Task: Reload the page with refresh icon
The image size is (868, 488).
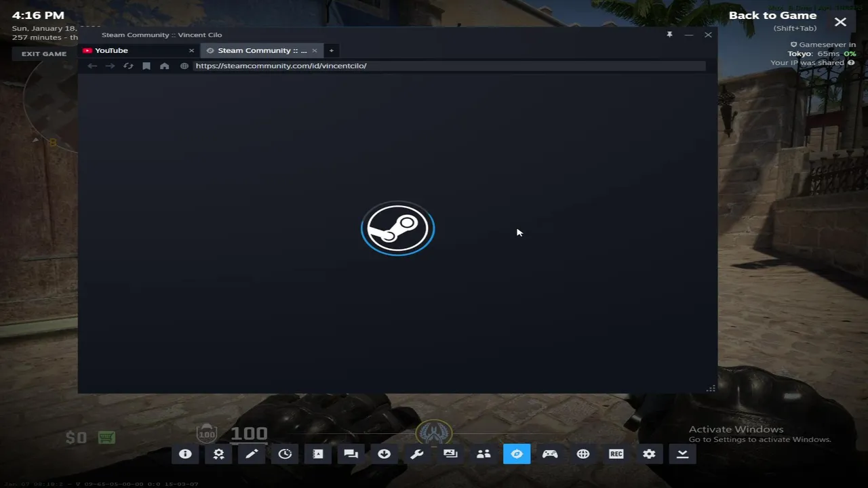Action: tap(128, 66)
